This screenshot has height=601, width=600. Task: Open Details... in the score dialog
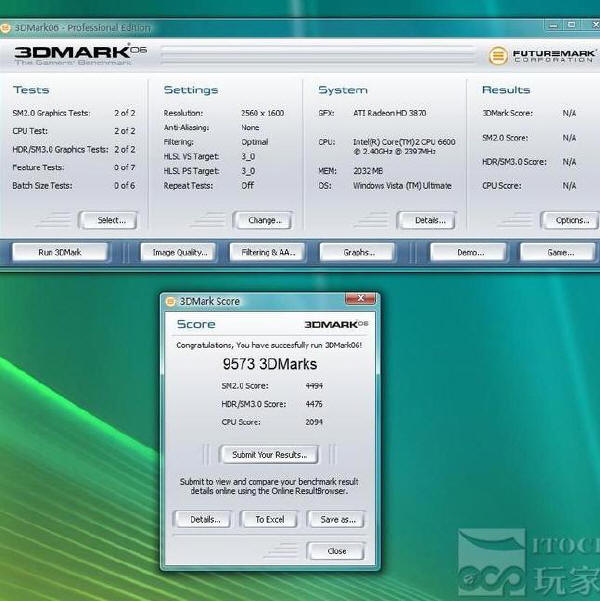click(x=202, y=519)
